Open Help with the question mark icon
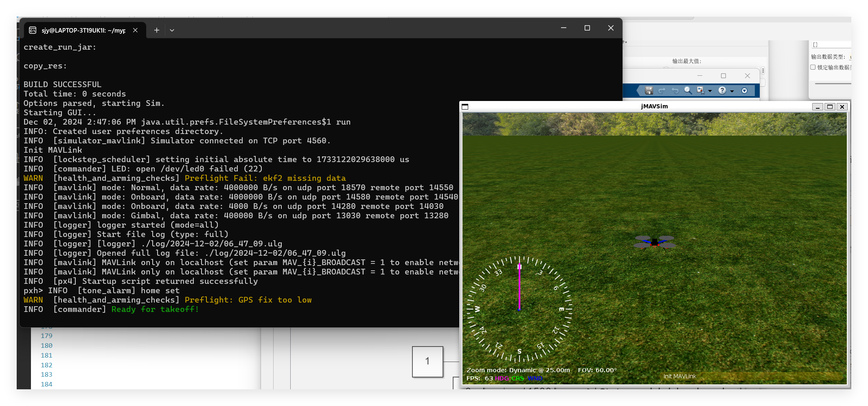This screenshot has height=406, width=868. pos(722,90)
